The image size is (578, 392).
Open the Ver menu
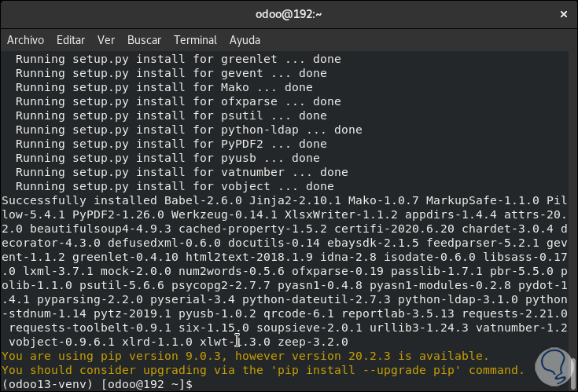coord(106,39)
